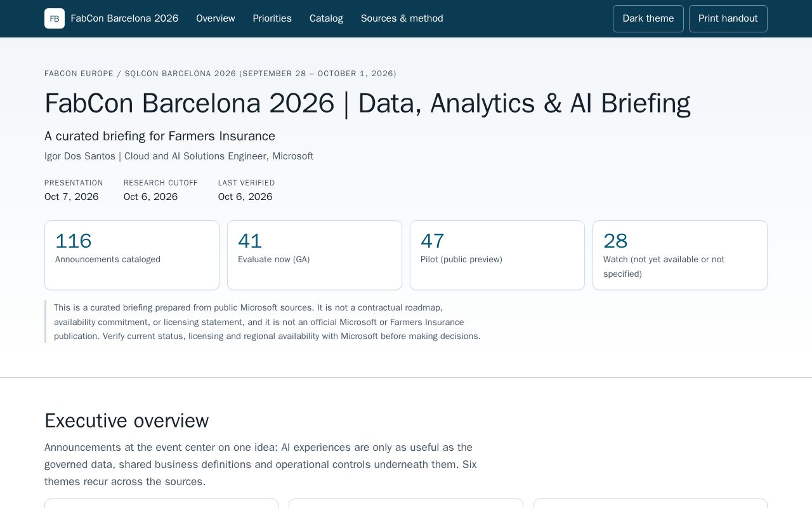
Task: Click the paragraph starting 'Announcements at the event'
Action: [261, 464]
